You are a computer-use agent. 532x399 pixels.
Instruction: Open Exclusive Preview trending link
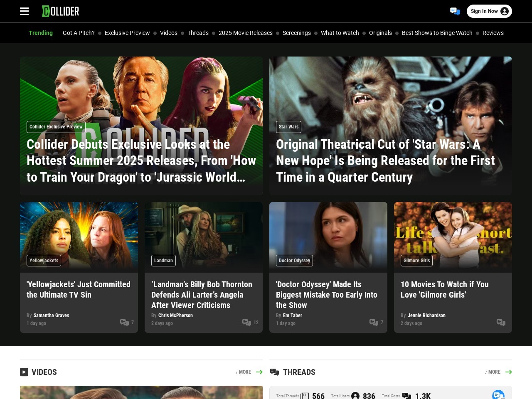[127, 33]
